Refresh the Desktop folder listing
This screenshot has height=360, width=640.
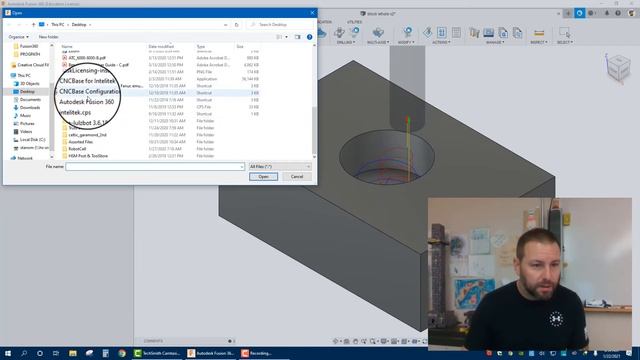(236, 25)
